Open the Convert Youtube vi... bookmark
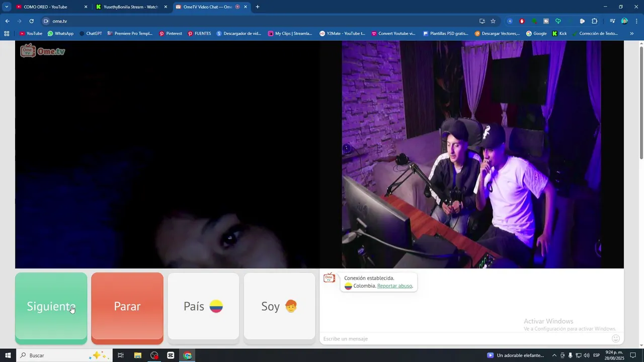Screen dimensions: 644x362 [x=393, y=34]
